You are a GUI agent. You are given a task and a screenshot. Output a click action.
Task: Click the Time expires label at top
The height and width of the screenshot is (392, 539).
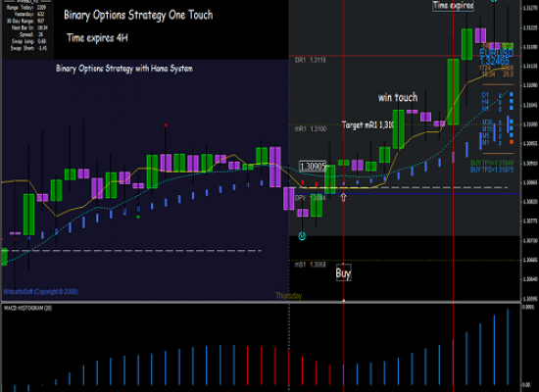point(453,6)
